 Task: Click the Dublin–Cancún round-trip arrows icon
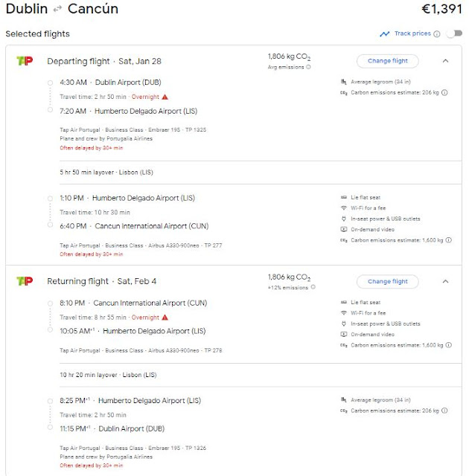[57, 10]
